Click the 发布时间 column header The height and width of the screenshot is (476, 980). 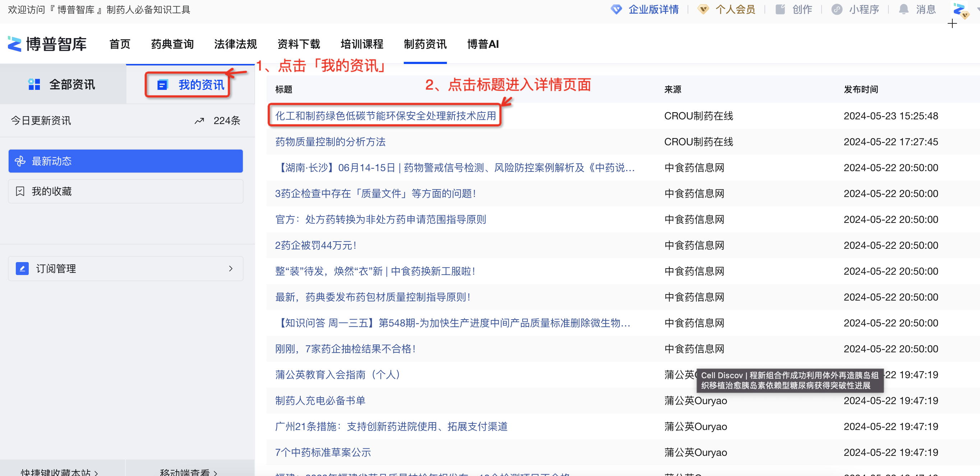coord(861,90)
